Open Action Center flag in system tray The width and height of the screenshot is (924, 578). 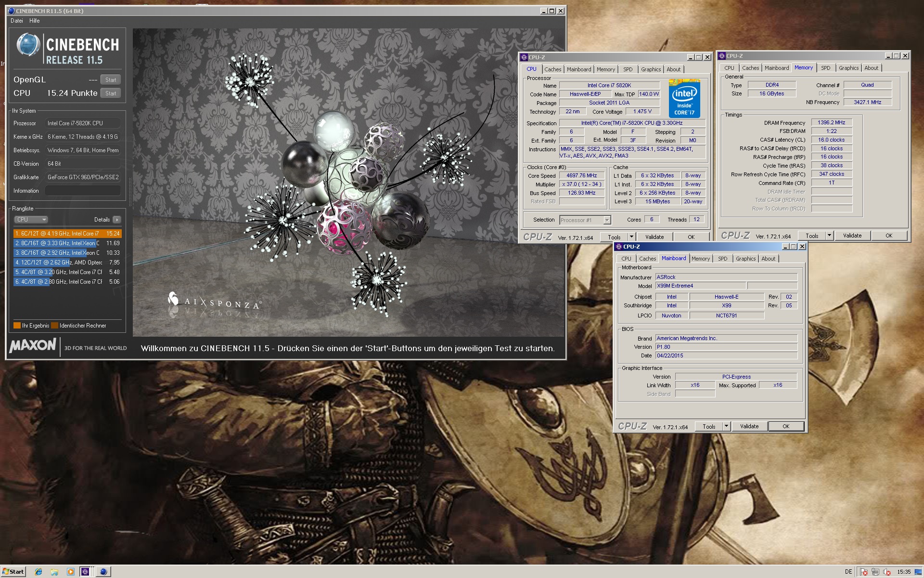pyautogui.click(x=864, y=572)
